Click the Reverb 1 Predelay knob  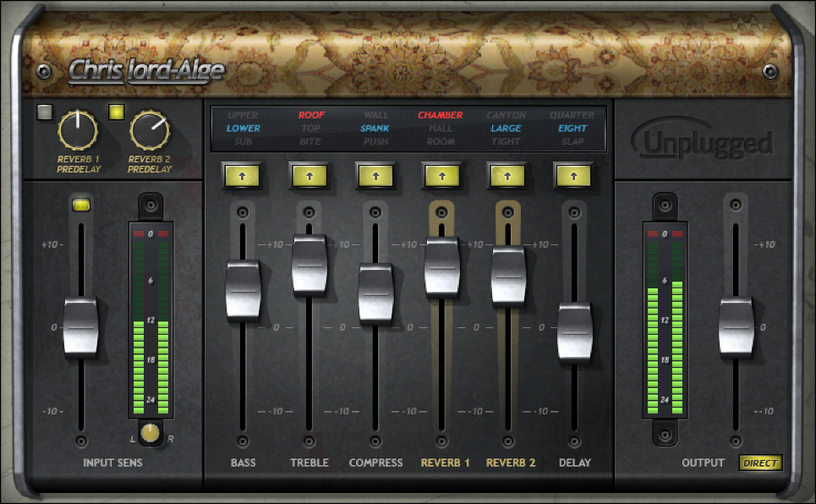click(77, 130)
